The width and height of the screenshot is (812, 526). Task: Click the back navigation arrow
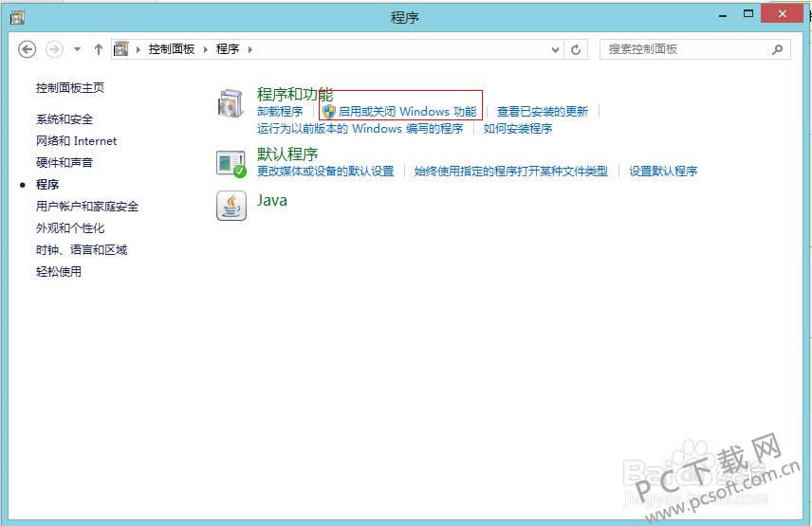point(28,49)
